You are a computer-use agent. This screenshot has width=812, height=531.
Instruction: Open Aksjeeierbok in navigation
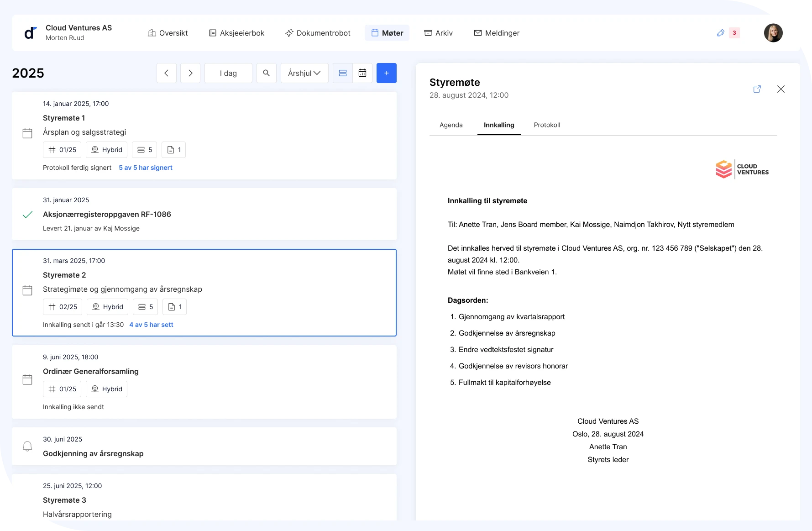pyautogui.click(x=237, y=33)
